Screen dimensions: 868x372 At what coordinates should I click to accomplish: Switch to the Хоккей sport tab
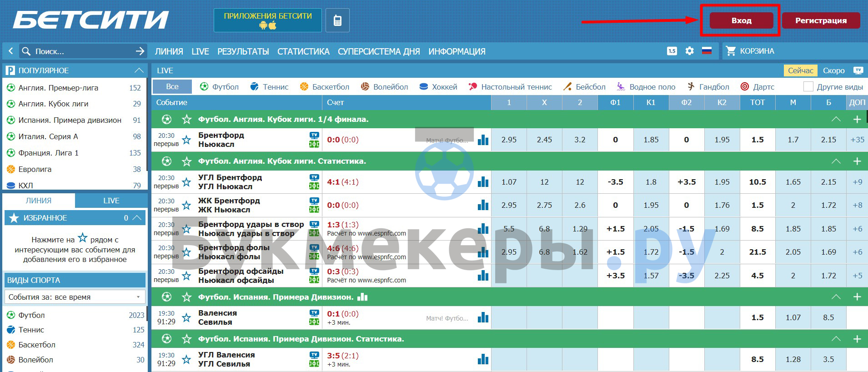point(438,86)
